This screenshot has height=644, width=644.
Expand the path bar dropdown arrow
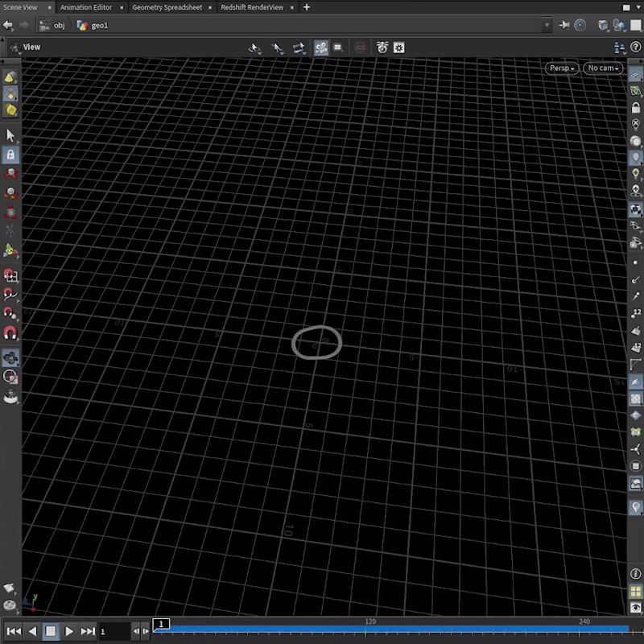point(547,25)
